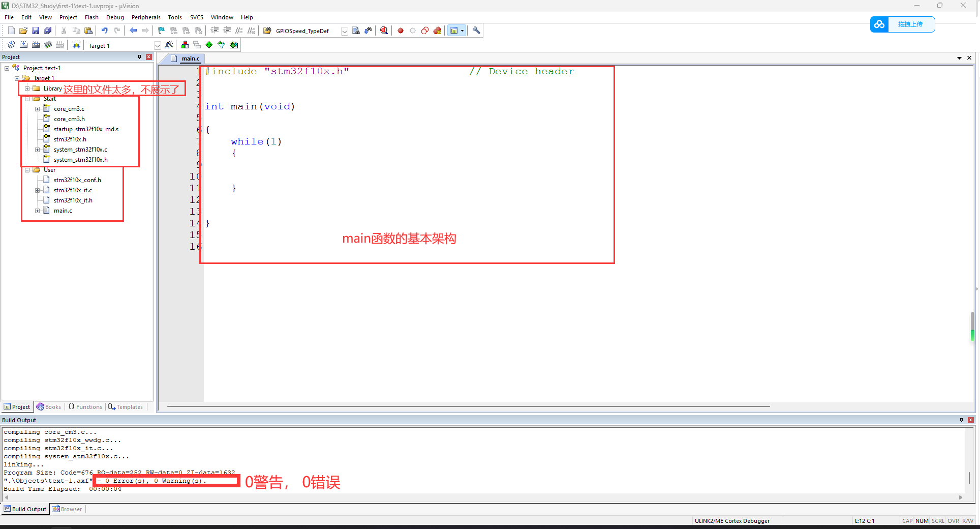
Task: Rebuild all target files icon
Action: (36, 45)
